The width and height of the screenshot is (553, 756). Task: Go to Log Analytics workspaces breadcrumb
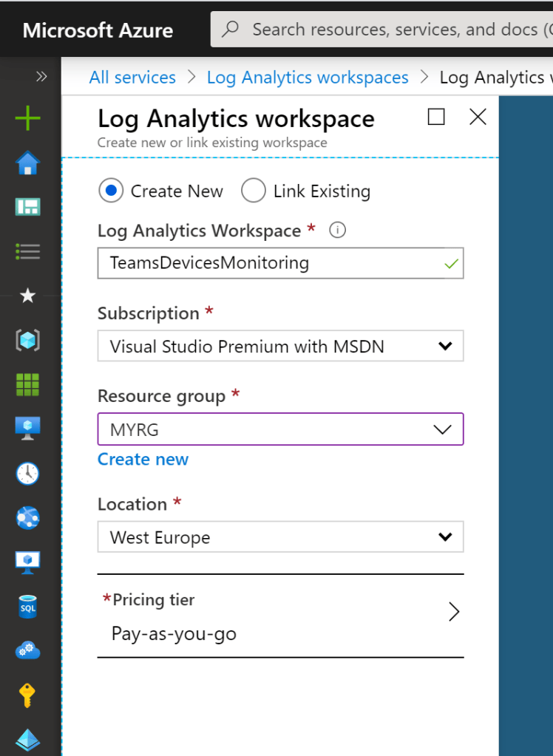pos(308,78)
